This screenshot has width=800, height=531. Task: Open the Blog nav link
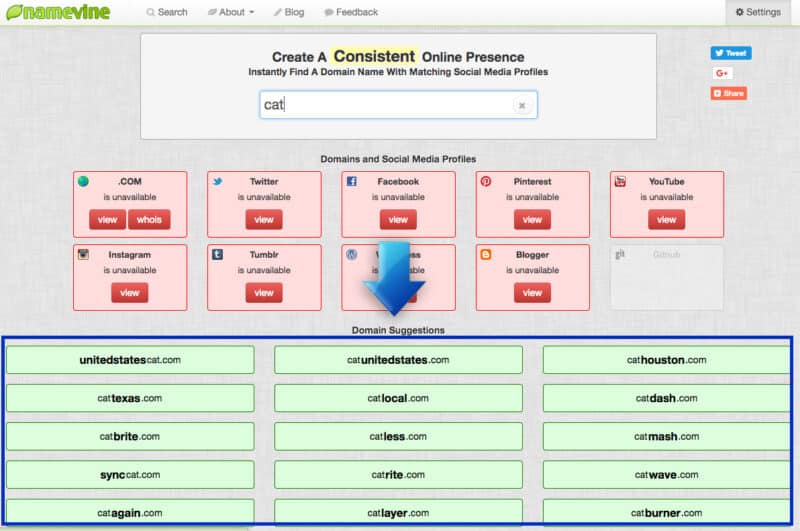pyautogui.click(x=289, y=12)
